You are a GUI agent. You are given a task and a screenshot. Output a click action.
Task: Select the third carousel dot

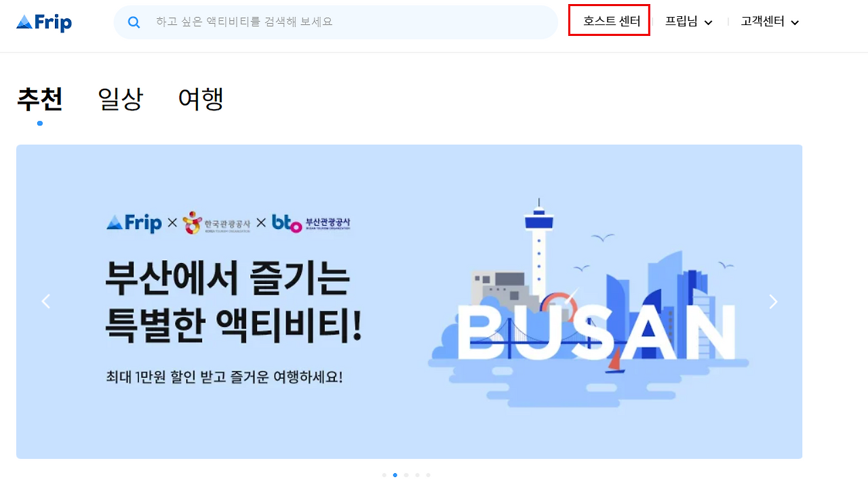point(406,475)
